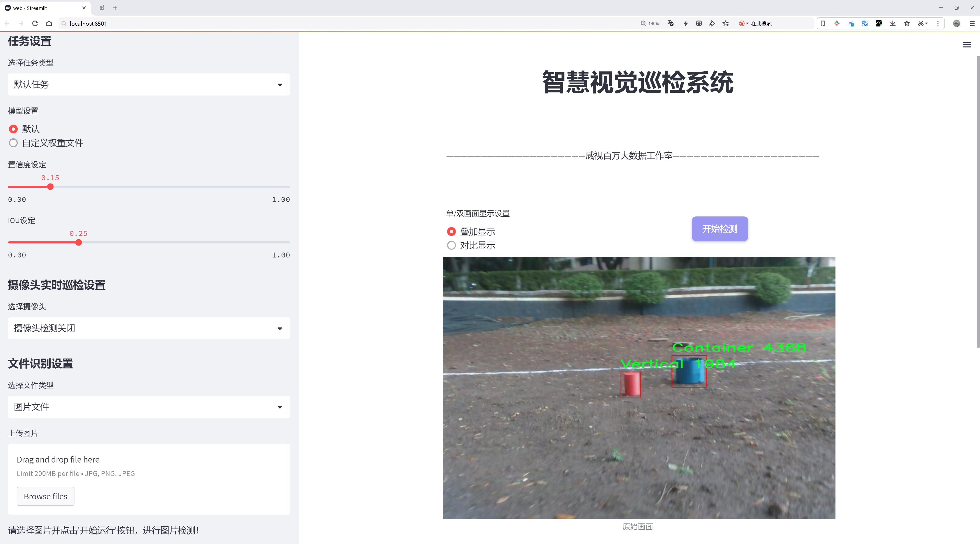
Task: Click the add-bookmark star icon in address bar
Action: pos(726,24)
